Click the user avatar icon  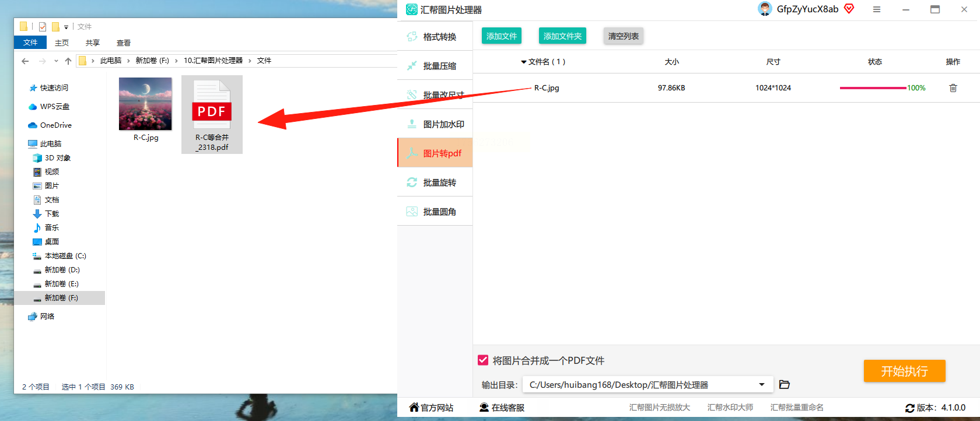point(765,9)
